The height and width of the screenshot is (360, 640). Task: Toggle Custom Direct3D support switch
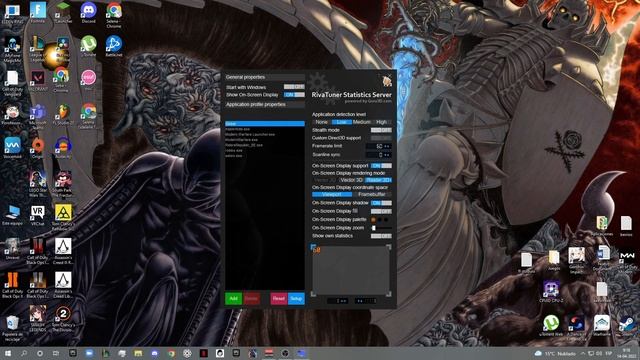pyautogui.click(x=381, y=138)
